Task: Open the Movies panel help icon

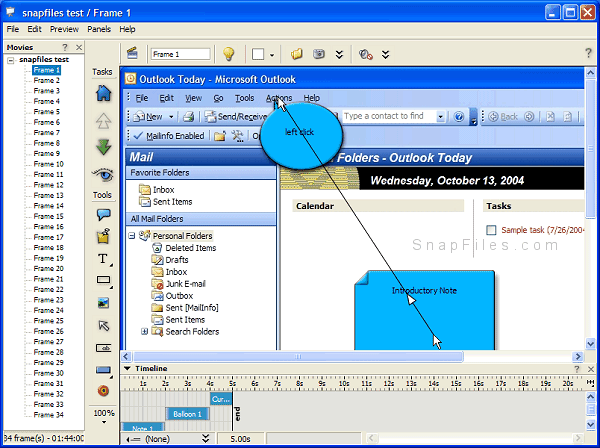Action: pyautogui.click(x=65, y=47)
